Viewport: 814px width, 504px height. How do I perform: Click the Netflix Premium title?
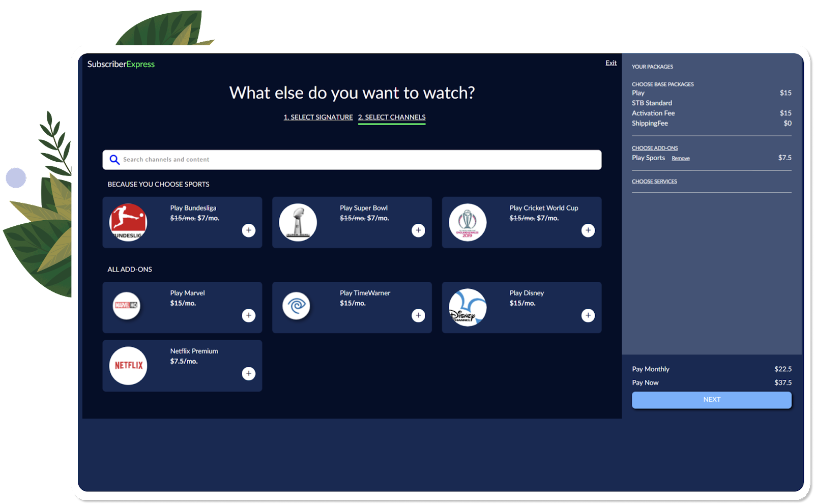[x=194, y=351]
